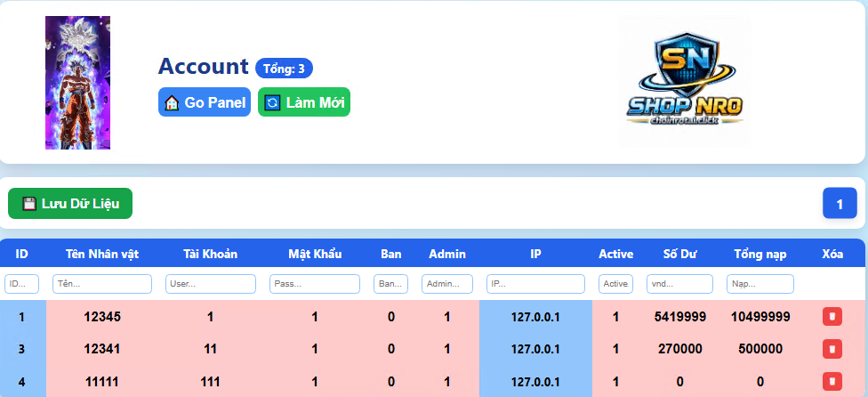Focus the Pass filter field
The image size is (868, 397).
click(x=315, y=284)
